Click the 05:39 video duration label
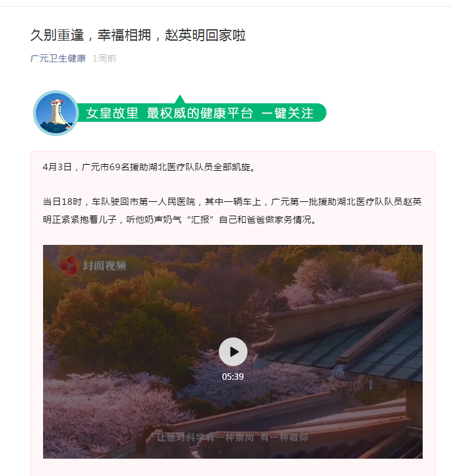 pyautogui.click(x=233, y=377)
